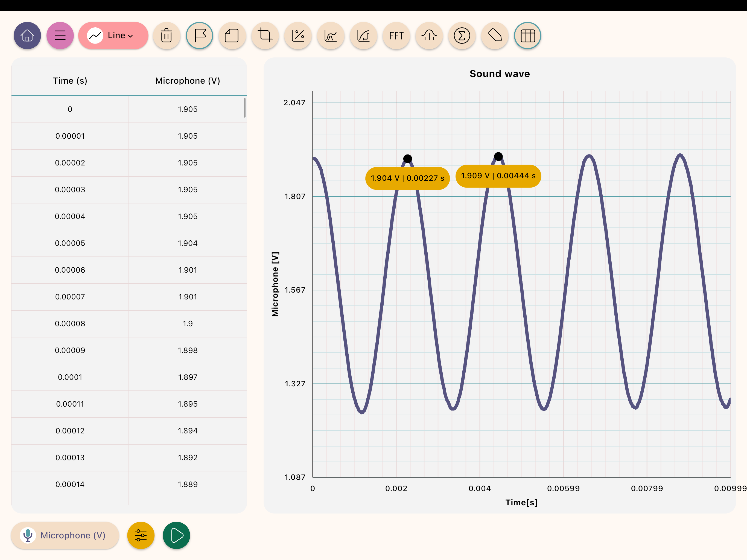Click the voltage value 1.9 in table
This screenshot has width=747, height=560.
(188, 323)
